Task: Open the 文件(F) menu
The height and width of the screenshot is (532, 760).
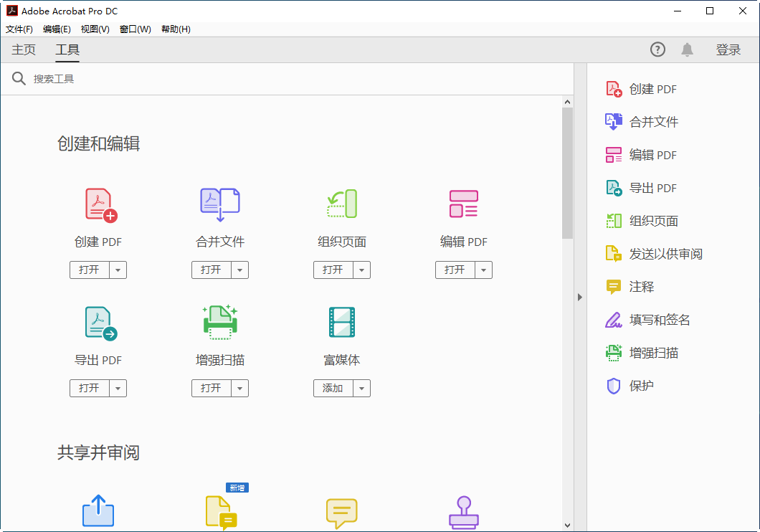Action: (x=19, y=29)
